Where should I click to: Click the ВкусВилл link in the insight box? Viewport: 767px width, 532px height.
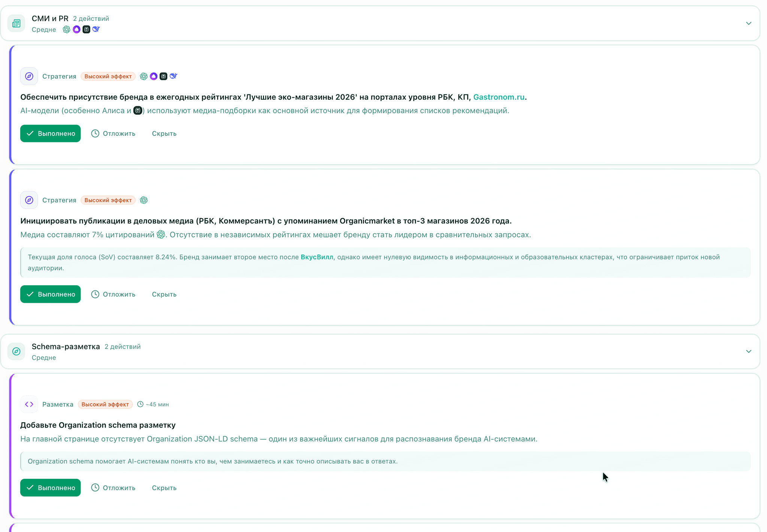pyautogui.click(x=316, y=257)
